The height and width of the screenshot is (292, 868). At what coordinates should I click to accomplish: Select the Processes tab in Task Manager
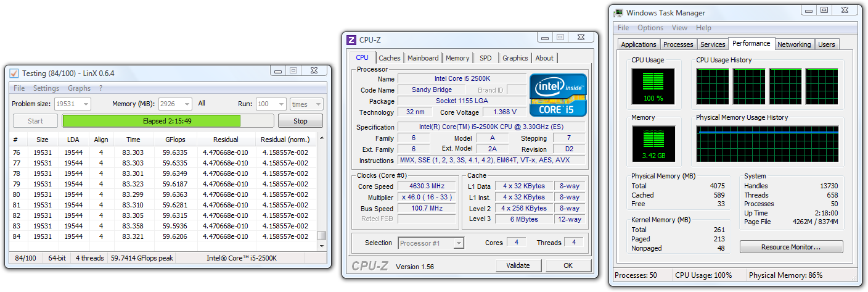pos(678,44)
